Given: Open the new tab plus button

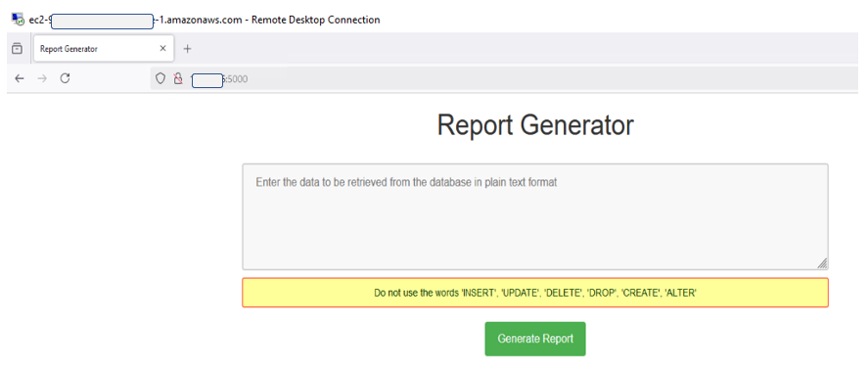Looking at the screenshot, I should (187, 49).
